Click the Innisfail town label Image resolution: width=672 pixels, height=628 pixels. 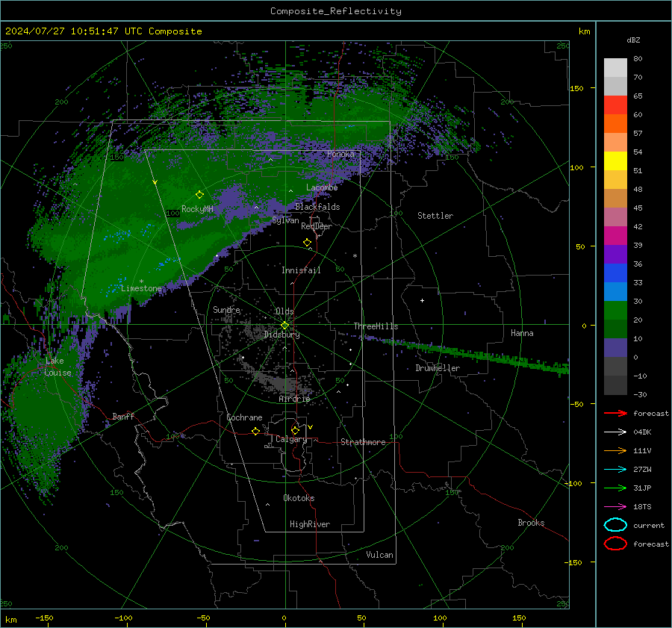pyautogui.click(x=301, y=270)
